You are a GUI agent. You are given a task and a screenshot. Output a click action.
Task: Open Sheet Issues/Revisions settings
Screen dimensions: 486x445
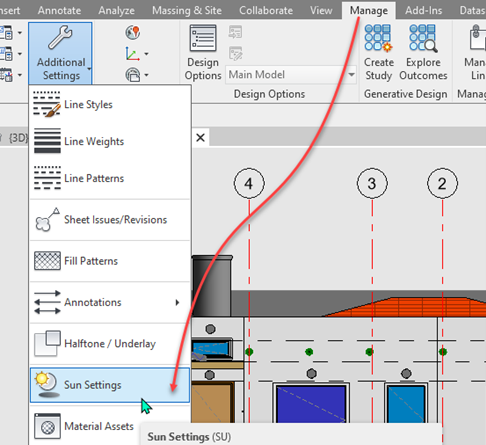pos(110,220)
